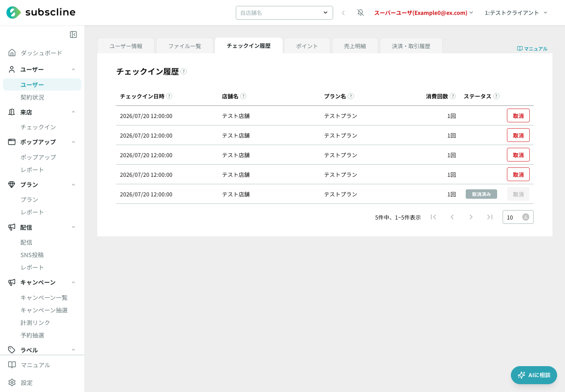Screen dimensions: 565x392
Task: Click the muted notification bell icon
Action: [361, 13]
